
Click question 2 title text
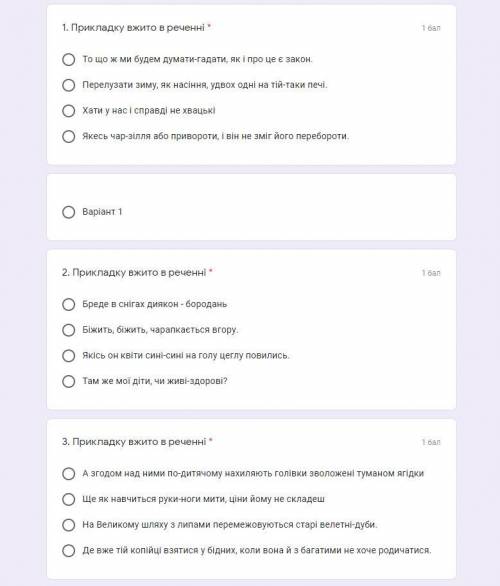click(x=134, y=272)
